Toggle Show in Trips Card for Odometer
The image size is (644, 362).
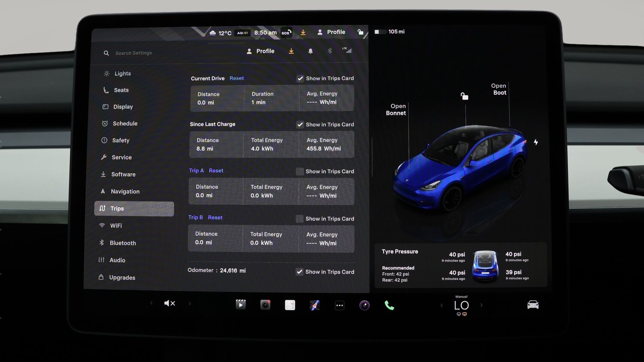(x=299, y=271)
